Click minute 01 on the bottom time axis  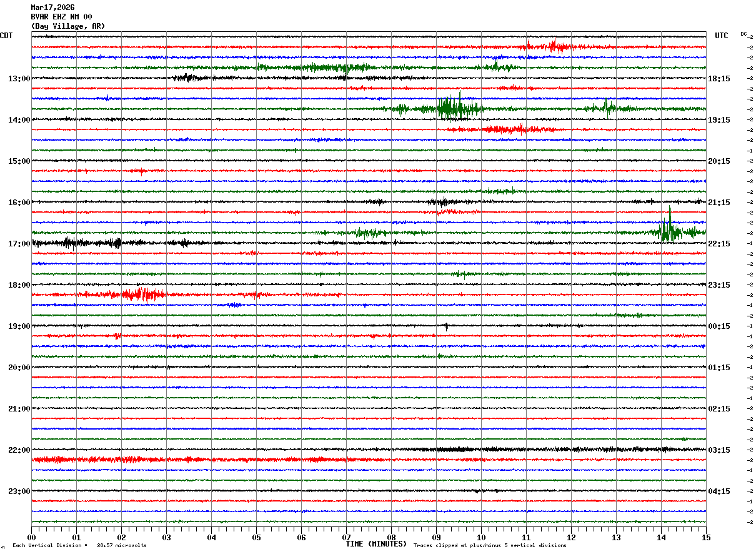(x=76, y=538)
